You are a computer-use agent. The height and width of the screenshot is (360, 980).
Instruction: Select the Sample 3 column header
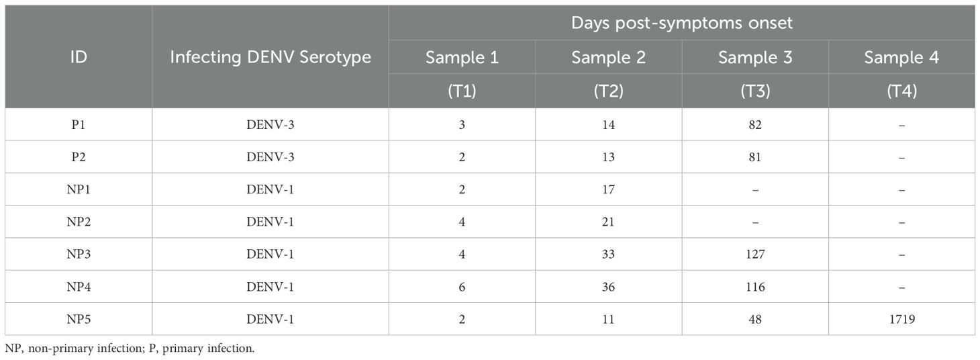point(755,58)
